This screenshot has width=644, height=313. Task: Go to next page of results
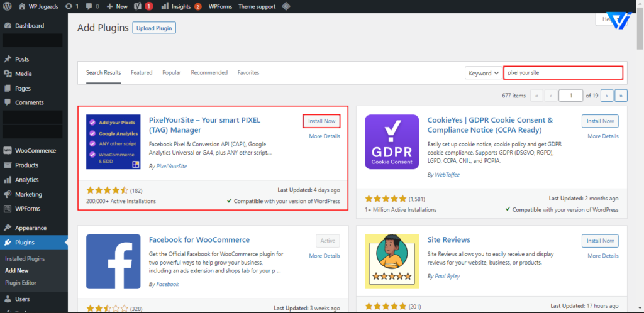pyautogui.click(x=607, y=96)
